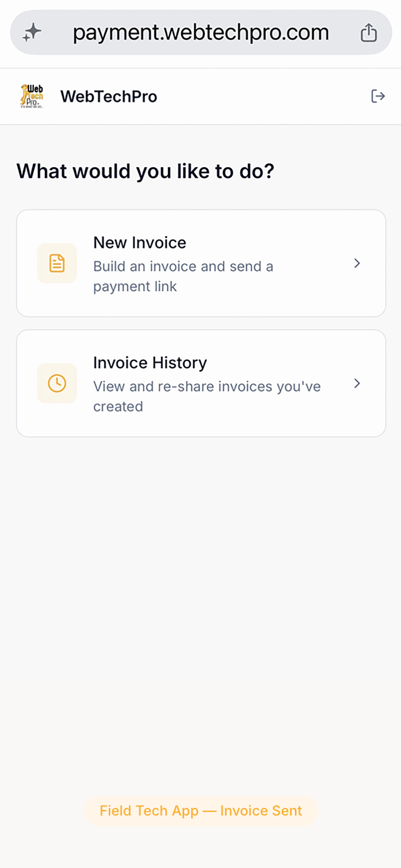Focus the payment.webtechpro.com URL text
Image resolution: width=401 pixels, height=868 pixels.
coord(201,33)
